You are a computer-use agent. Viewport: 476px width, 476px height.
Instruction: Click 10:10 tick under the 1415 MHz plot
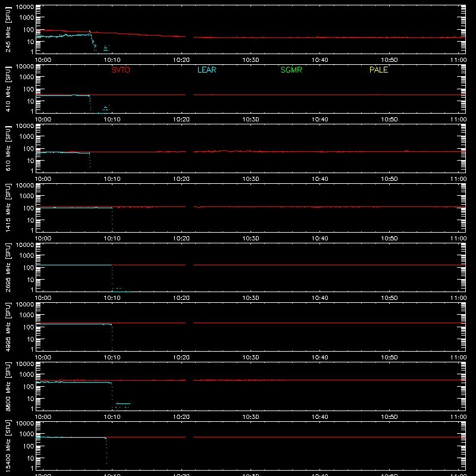click(112, 239)
